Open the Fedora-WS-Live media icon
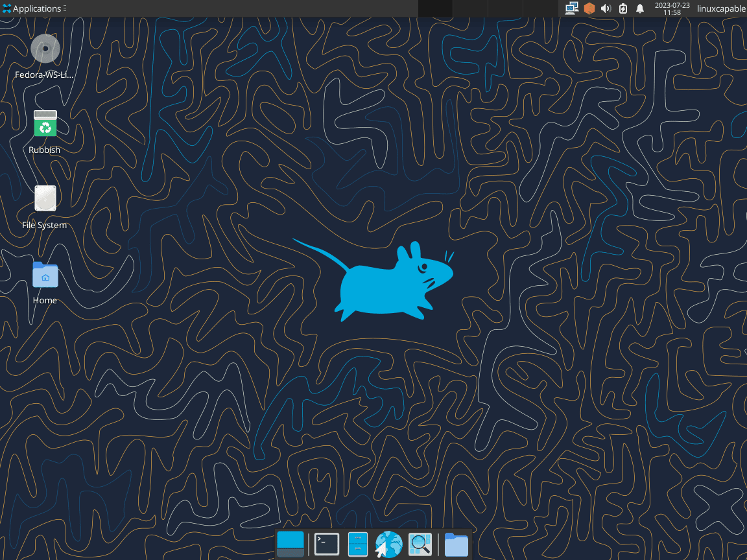This screenshot has width=747, height=560. (x=45, y=48)
